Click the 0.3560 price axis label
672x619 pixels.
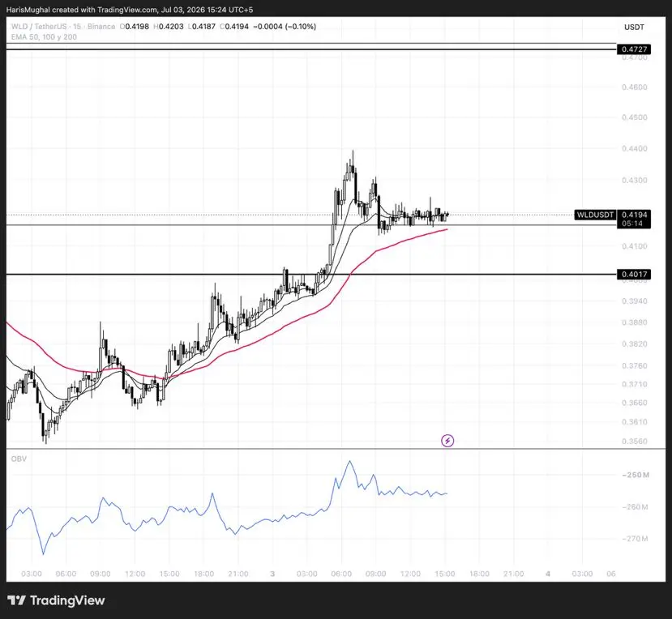coord(634,442)
